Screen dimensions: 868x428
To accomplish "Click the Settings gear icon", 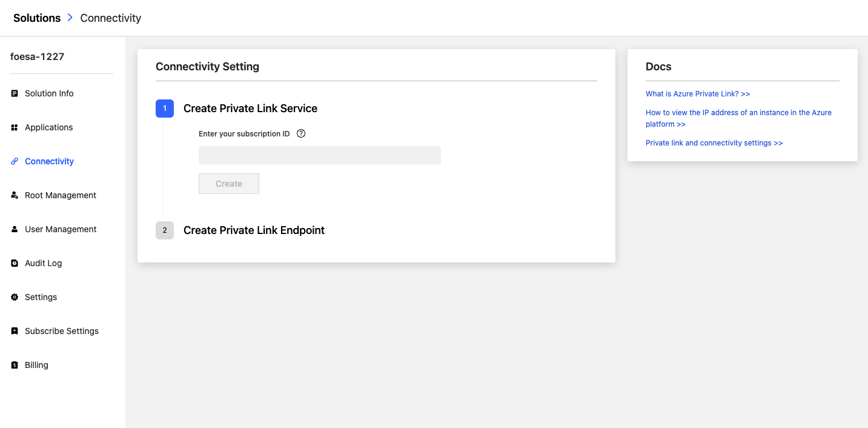I will 15,297.
